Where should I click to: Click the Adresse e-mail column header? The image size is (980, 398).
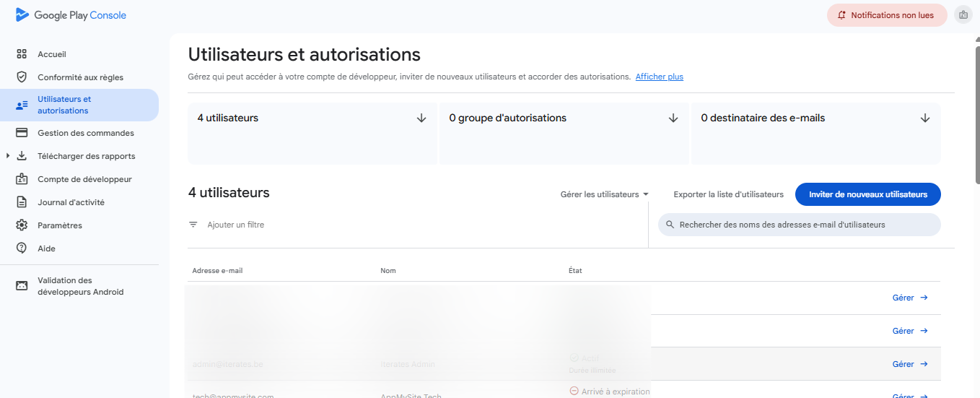[217, 271]
